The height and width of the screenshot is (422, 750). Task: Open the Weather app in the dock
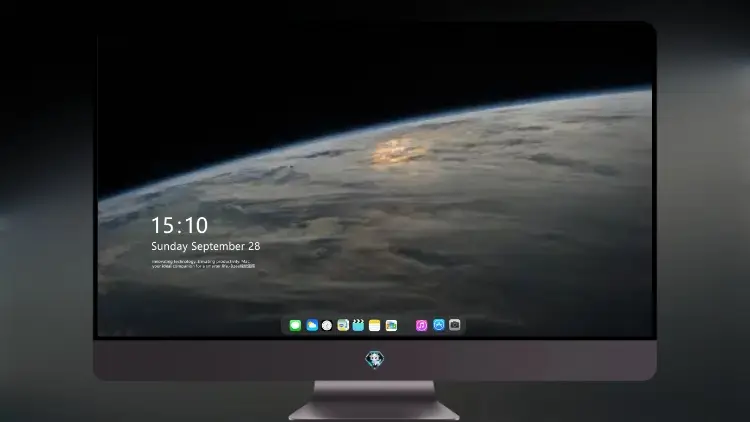[312, 325]
